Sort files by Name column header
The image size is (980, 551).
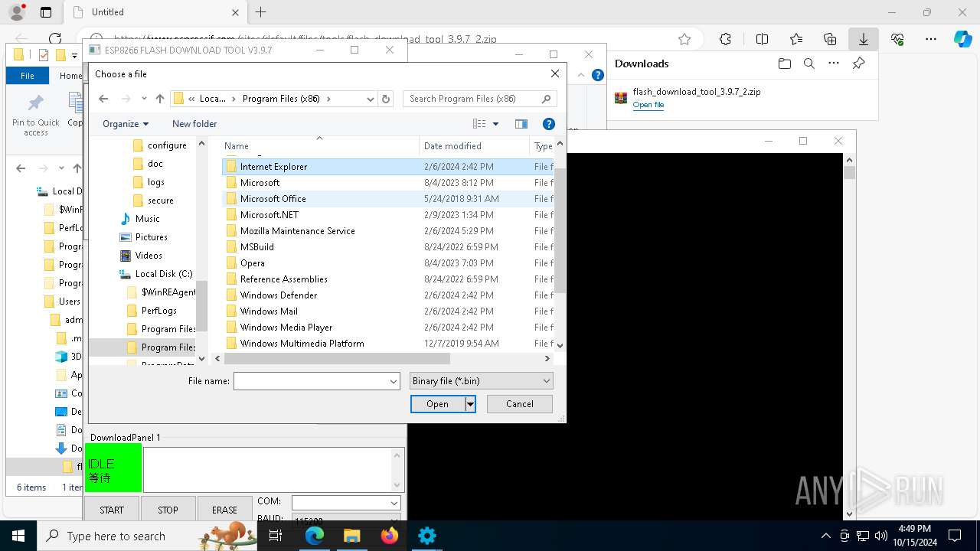pyautogui.click(x=319, y=145)
